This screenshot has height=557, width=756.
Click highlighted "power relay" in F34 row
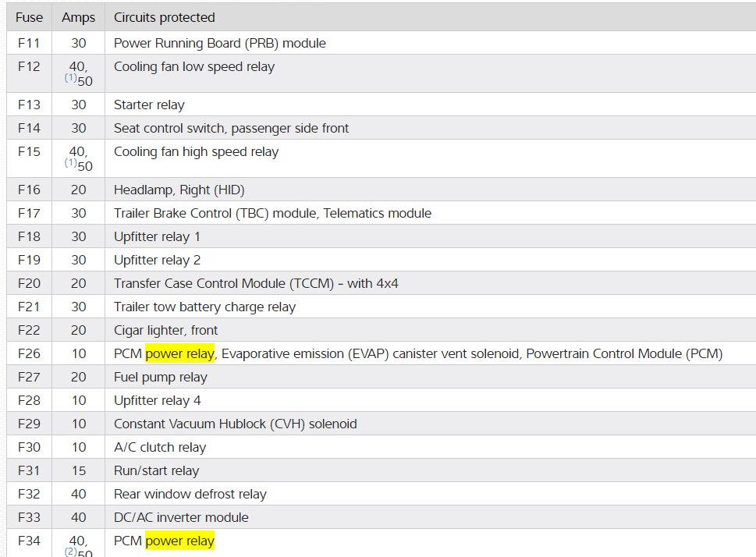point(179,541)
